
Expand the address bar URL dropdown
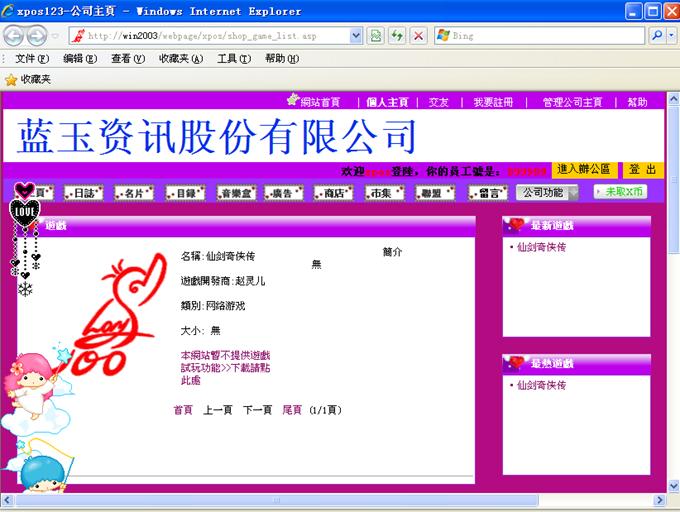coord(356,36)
